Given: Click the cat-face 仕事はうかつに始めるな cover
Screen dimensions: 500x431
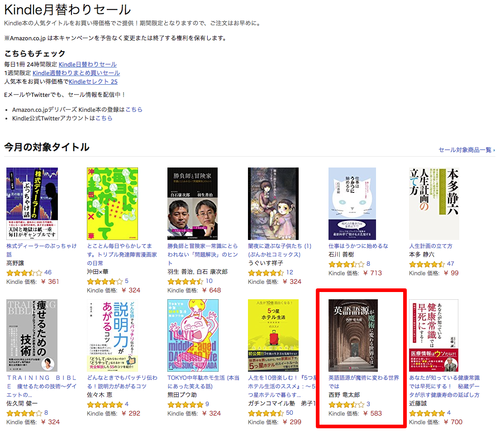Looking at the screenshot, I should tap(352, 203).
